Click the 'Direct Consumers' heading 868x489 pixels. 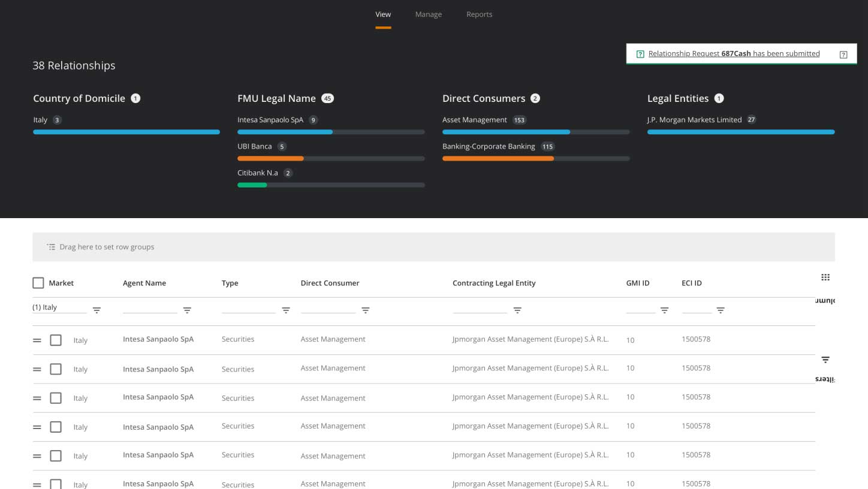pyautogui.click(x=484, y=98)
